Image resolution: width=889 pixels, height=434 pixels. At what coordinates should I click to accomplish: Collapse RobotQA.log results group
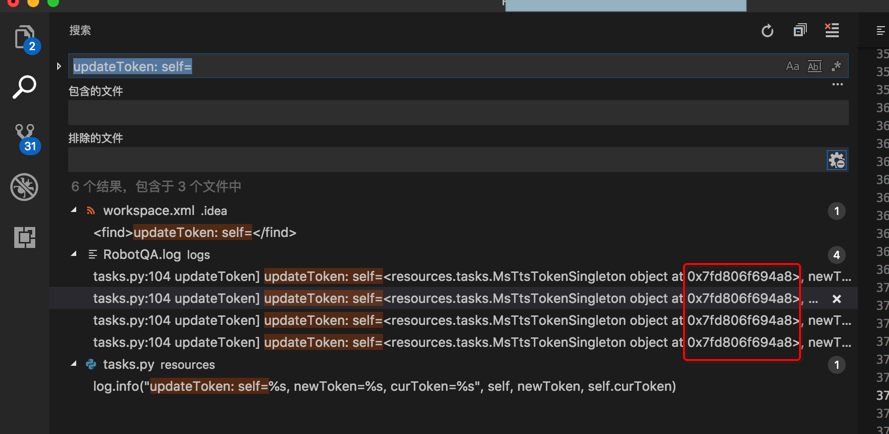(x=74, y=255)
